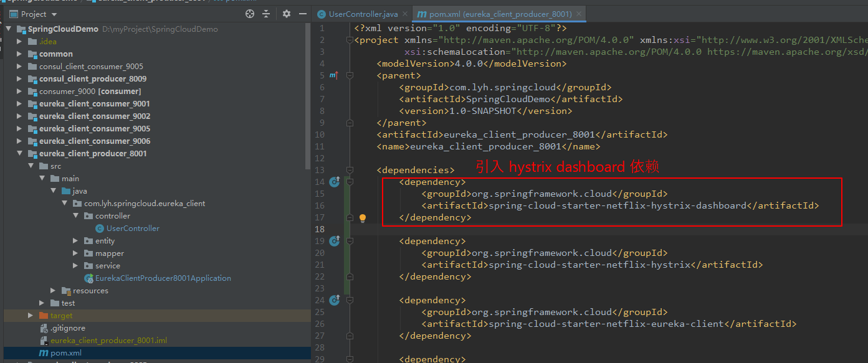This screenshot has height=363, width=868.
Task: Close the pom.xml editor tab
Action: pos(579,14)
